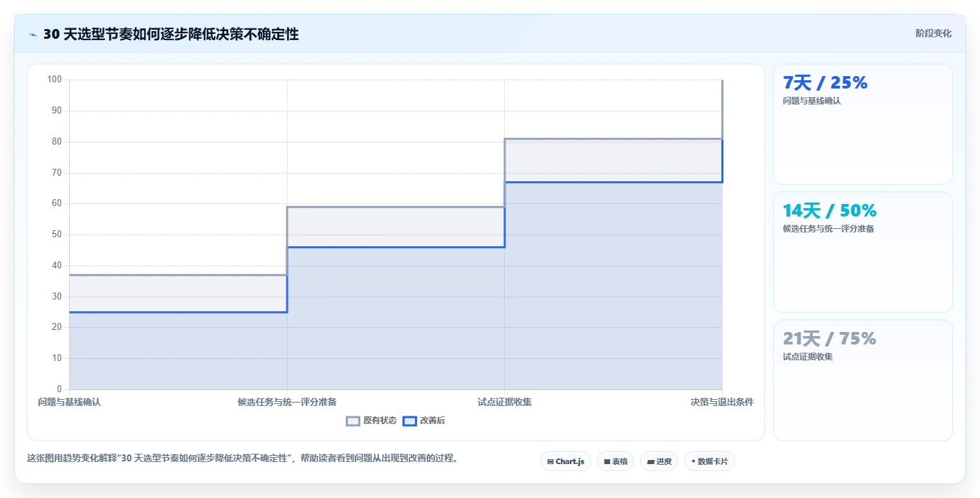Image resolution: width=980 pixels, height=498 pixels.
Task: Click the 50 y-axis tick label
Action: pos(57,234)
